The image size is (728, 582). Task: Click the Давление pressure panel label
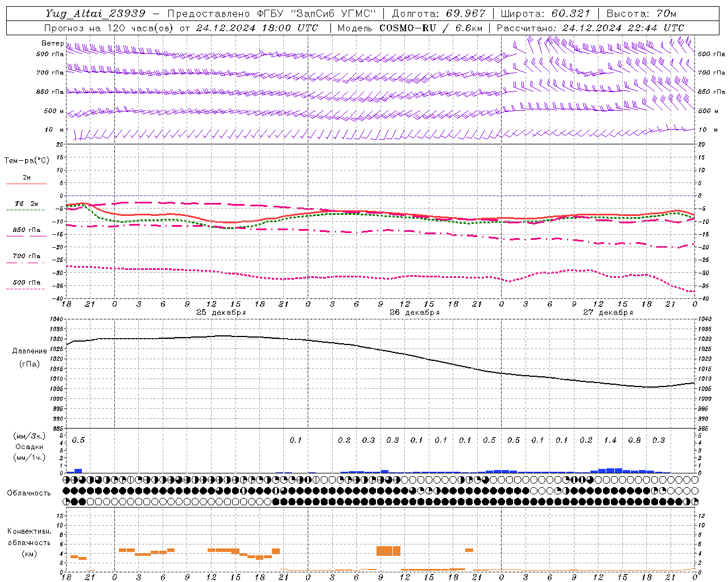pyautogui.click(x=30, y=351)
